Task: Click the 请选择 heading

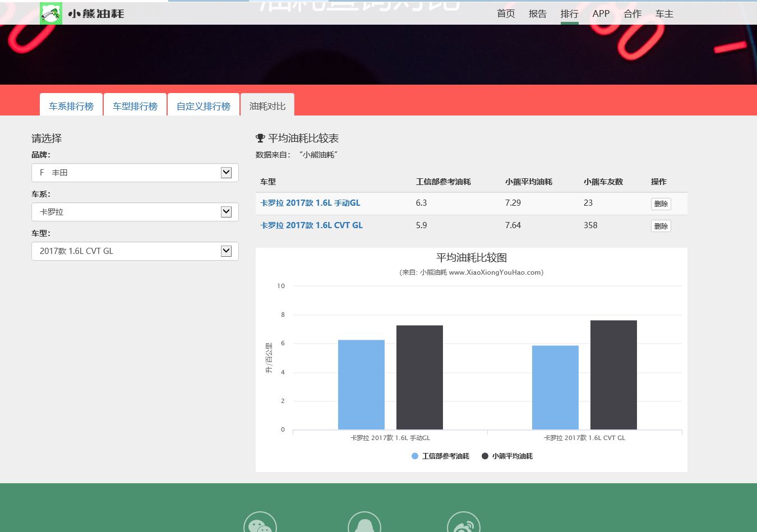Action: coord(47,138)
